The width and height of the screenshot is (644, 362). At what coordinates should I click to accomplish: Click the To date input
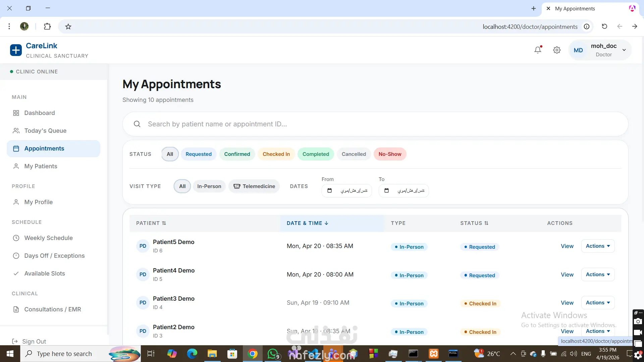[x=404, y=191]
